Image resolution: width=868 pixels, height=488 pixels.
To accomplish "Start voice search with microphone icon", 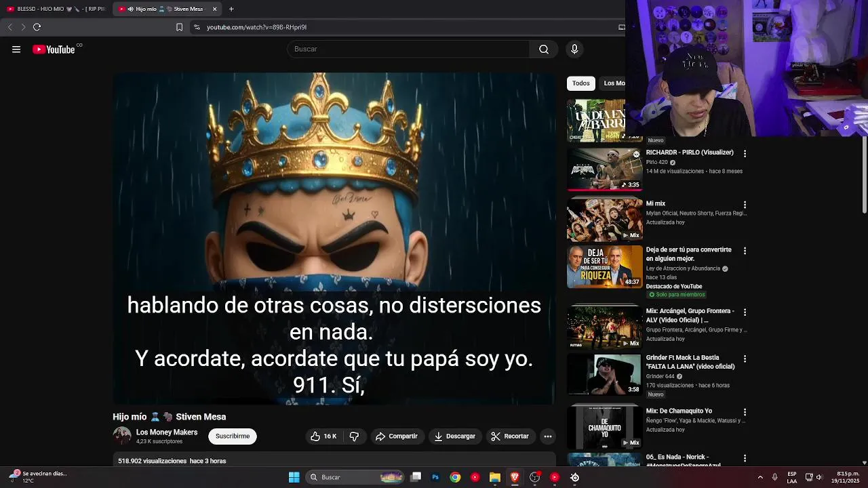I will (x=574, y=49).
